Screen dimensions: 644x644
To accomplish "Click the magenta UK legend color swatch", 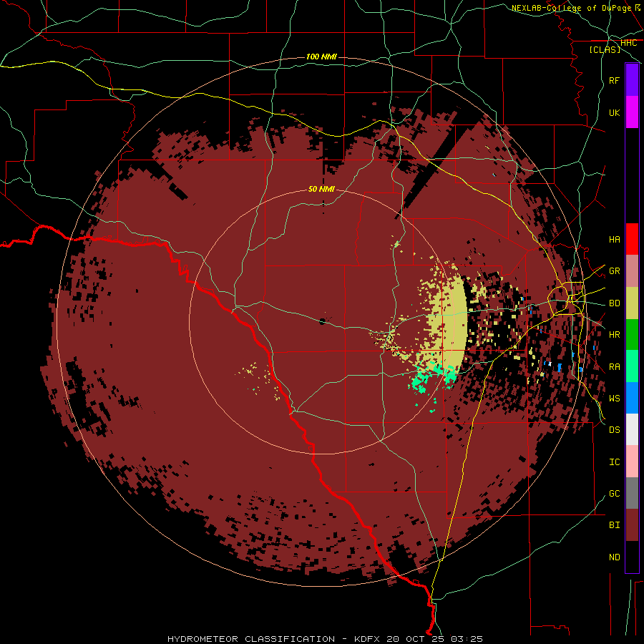I will point(632,112).
